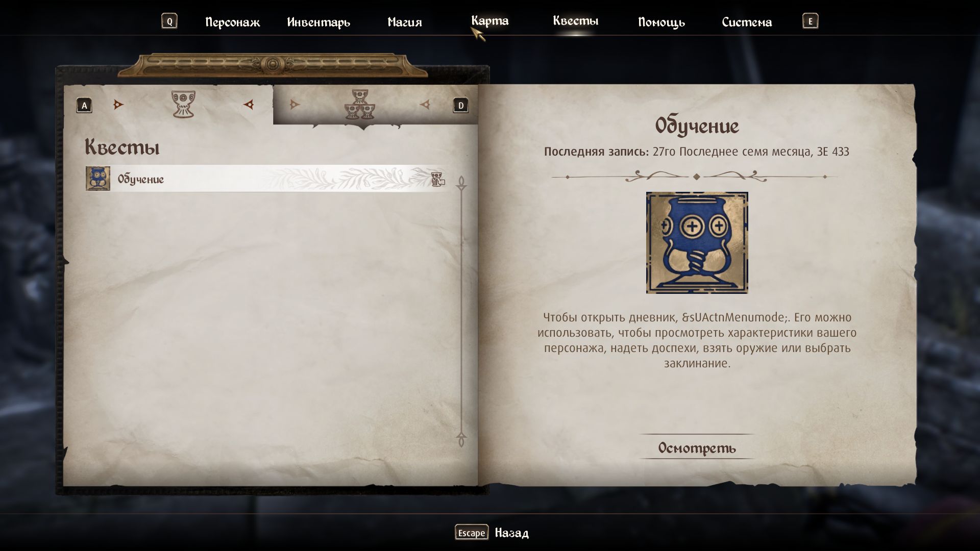This screenshot has height=551, width=980.
Task: Click the Escape key icon
Action: [x=472, y=533]
